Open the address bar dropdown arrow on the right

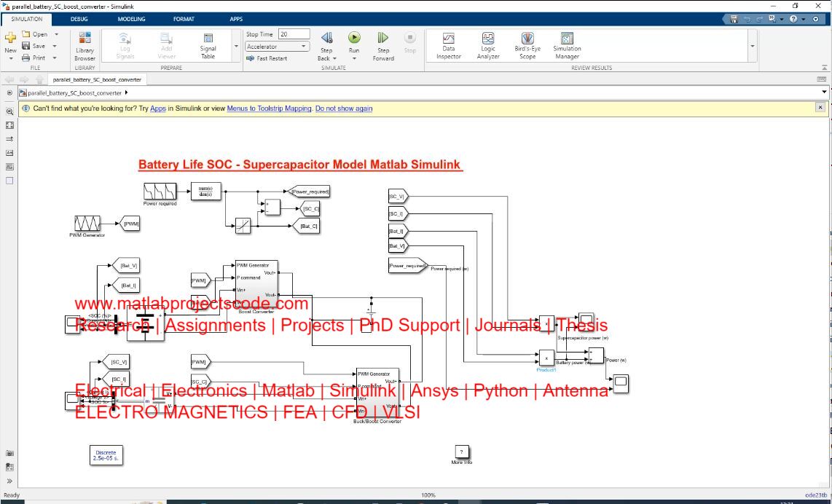pos(824,92)
